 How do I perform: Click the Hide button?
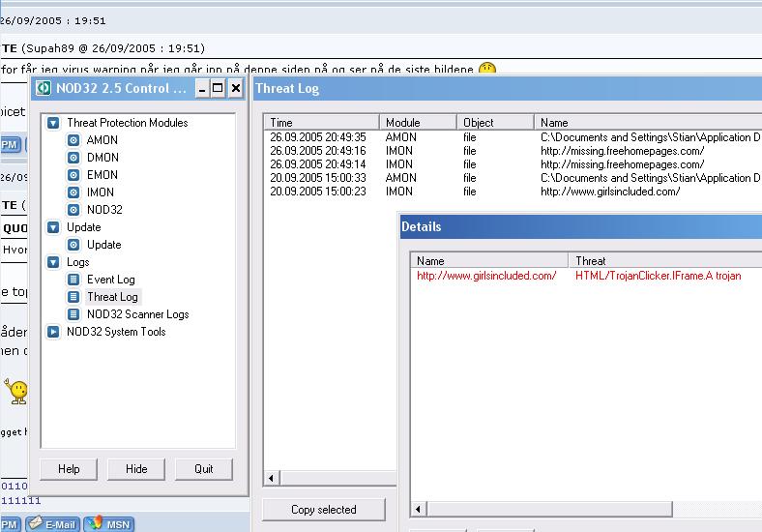[136, 469]
